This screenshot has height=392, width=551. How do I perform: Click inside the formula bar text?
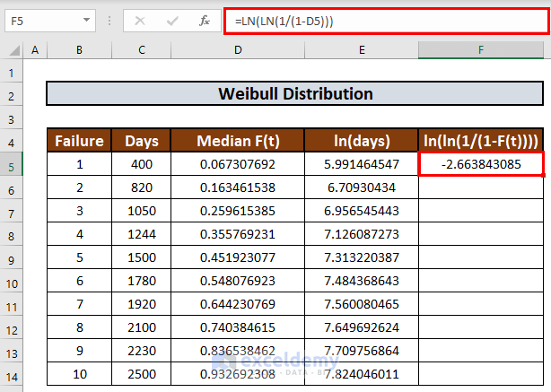coord(386,20)
